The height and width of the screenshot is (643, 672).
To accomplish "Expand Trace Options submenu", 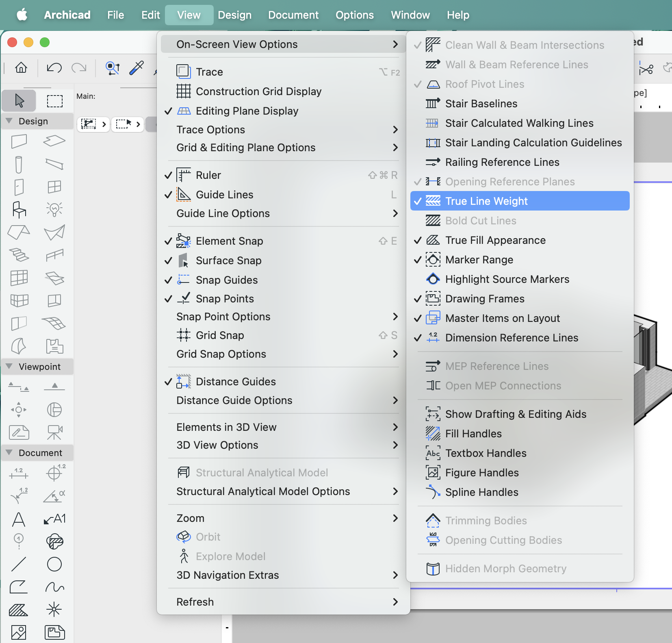I will coord(283,130).
